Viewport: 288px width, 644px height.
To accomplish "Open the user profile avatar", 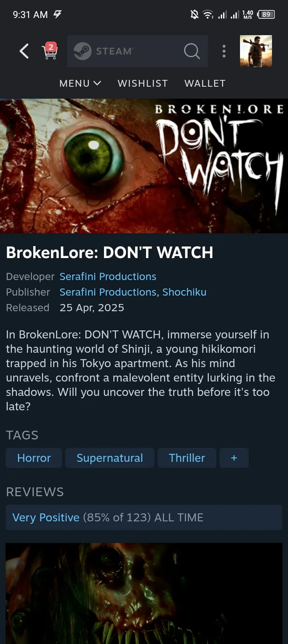I will 256,51.
